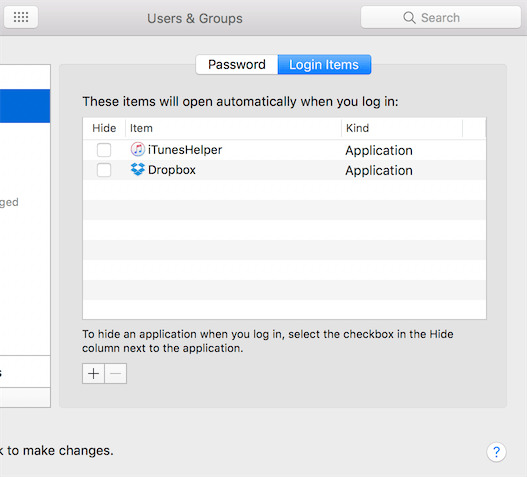The image size is (527, 477).
Task: Check Hide box for Dropbox
Action: point(104,170)
